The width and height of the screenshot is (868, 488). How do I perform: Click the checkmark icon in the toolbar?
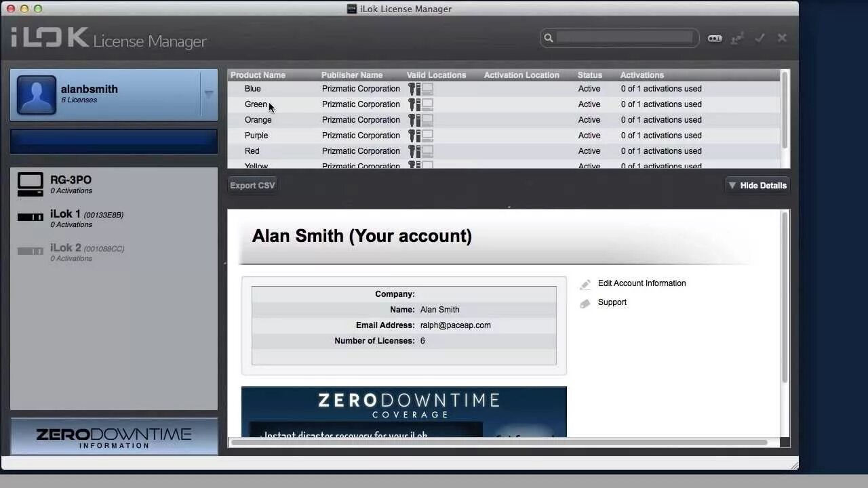tap(759, 39)
